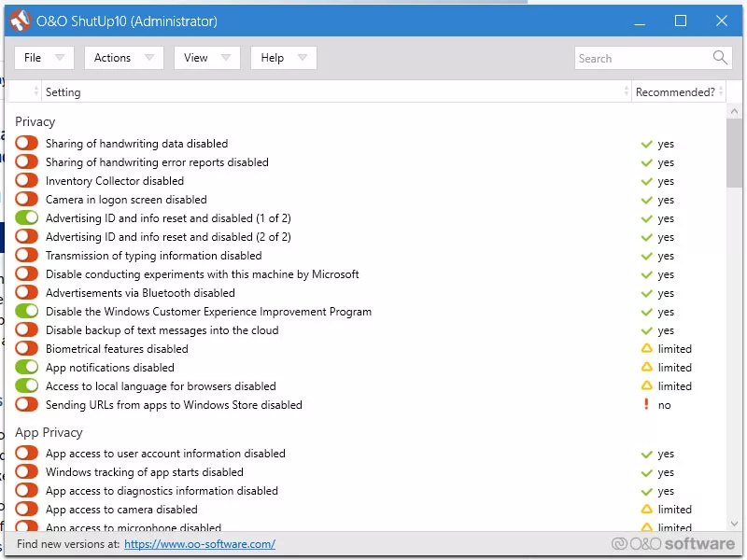Sort by the Recommended? column header
The width and height of the screenshot is (747, 560).
679,91
